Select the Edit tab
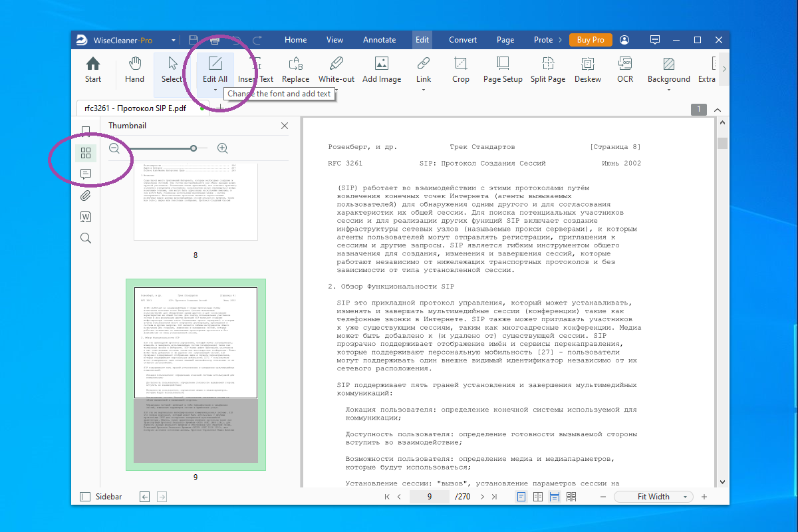798x532 pixels. [x=422, y=40]
